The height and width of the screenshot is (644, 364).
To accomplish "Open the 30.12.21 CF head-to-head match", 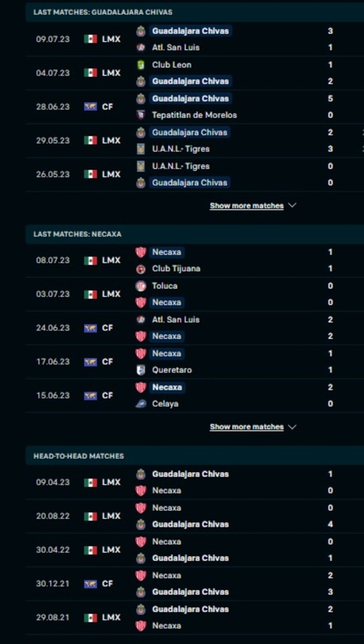I will (x=195, y=583).
